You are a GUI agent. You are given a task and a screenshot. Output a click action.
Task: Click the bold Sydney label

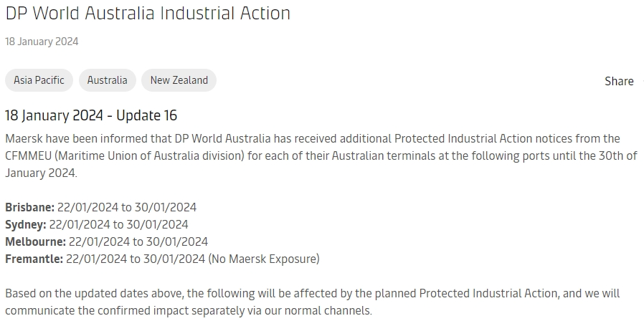click(x=26, y=224)
